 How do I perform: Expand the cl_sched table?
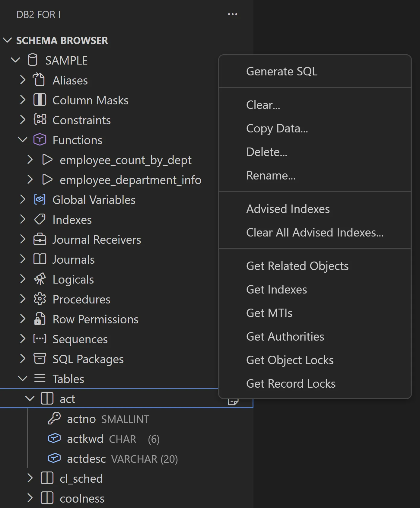click(x=30, y=478)
